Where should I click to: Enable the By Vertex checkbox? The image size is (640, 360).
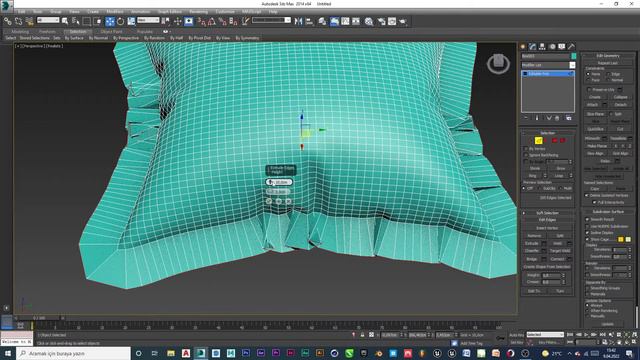[526, 149]
